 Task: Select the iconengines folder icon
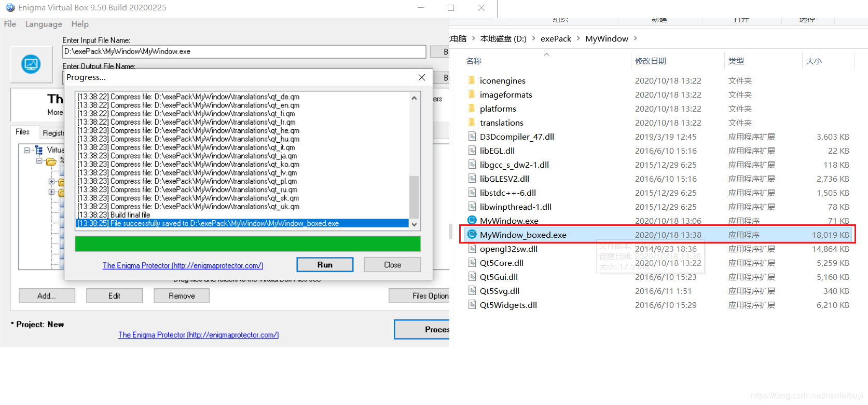(472, 80)
